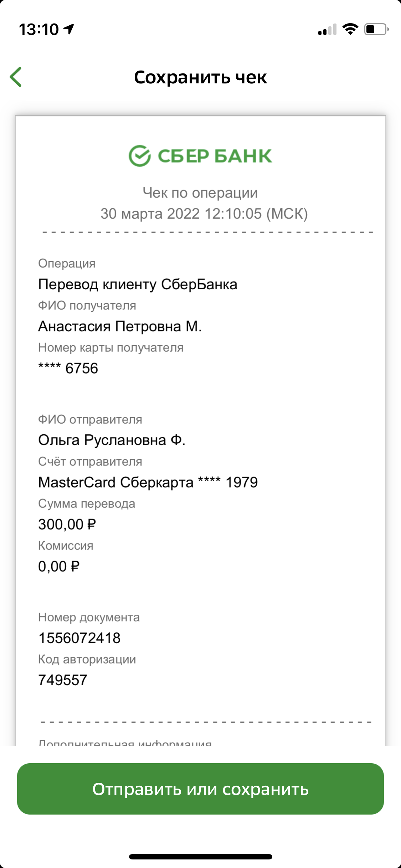Tap operation type Перевод клиенту СберБанка

(x=138, y=284)
